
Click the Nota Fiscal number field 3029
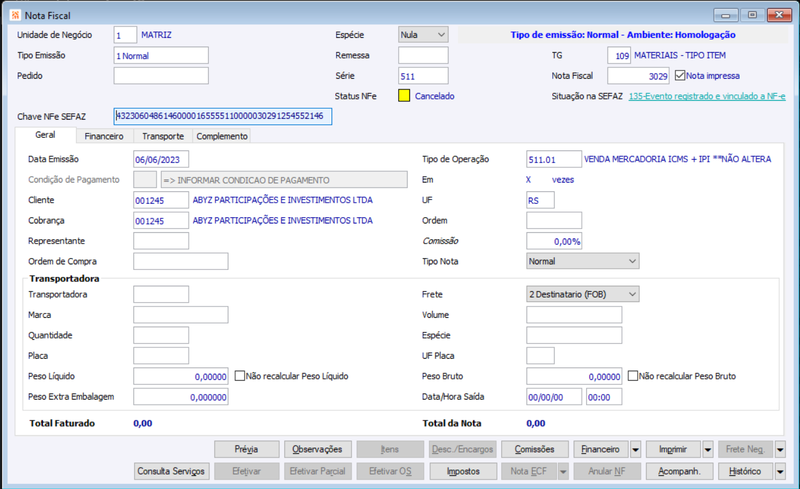click(x=638, y=76)
